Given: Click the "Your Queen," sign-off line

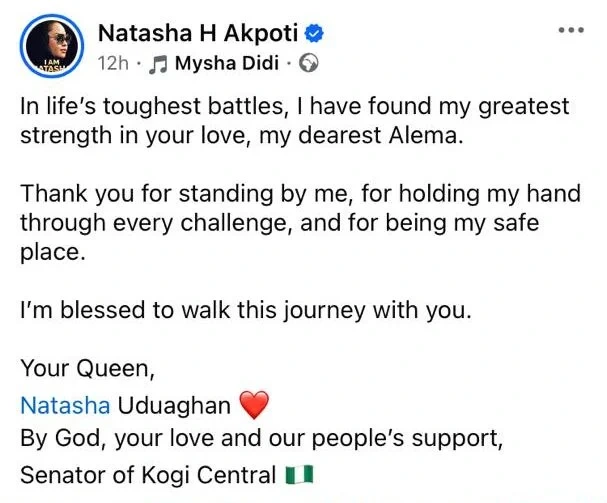Looking at the screenshot, I should pyautogui.click(x=88, y=369).
